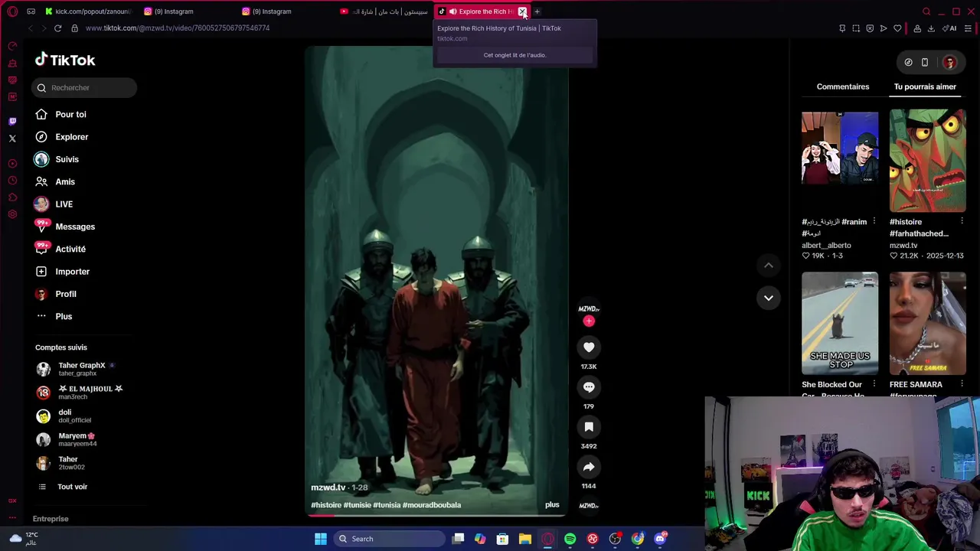Image resolution: width=980 pixels, height=551 pixels.
Task: Open the Explorer page in the sidebar
Action: [x=71, y=137]
